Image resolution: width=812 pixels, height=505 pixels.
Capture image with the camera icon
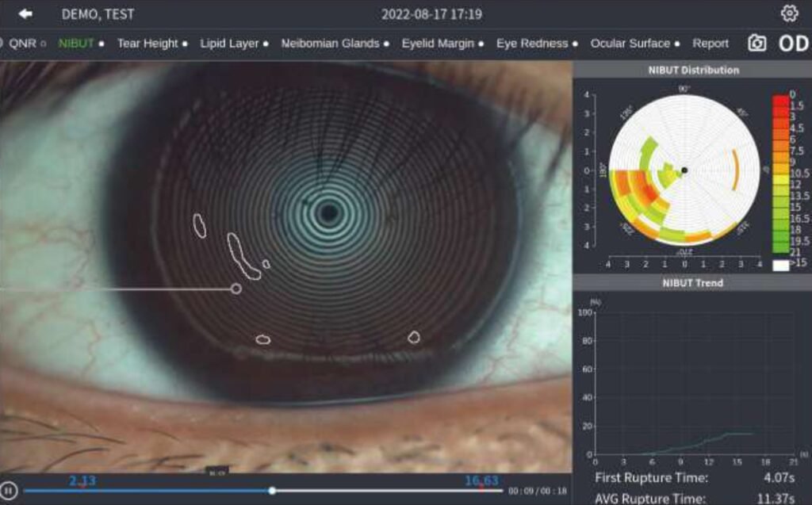coord(757,44)
